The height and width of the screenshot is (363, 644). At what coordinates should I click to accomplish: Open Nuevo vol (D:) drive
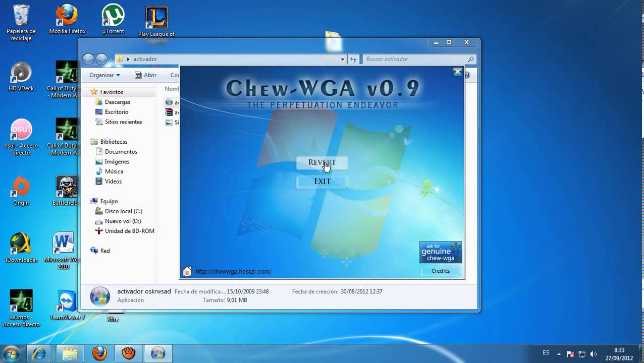tap(123, 221)
